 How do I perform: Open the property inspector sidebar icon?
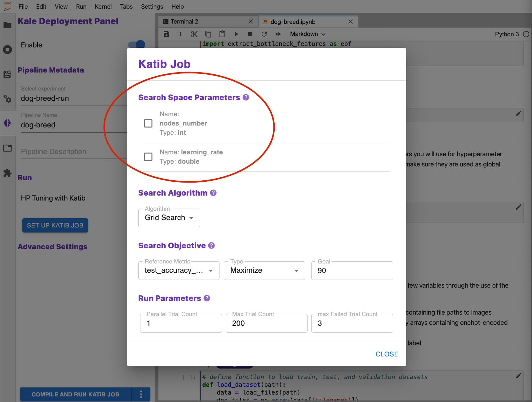tap(7, 74)
